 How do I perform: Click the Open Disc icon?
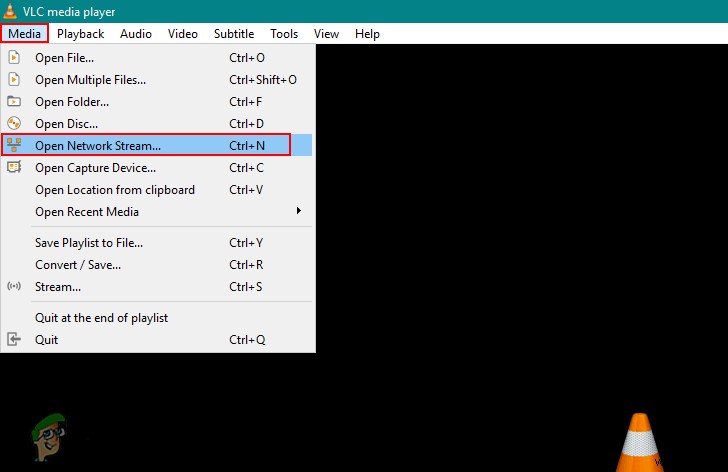(14, 123)
